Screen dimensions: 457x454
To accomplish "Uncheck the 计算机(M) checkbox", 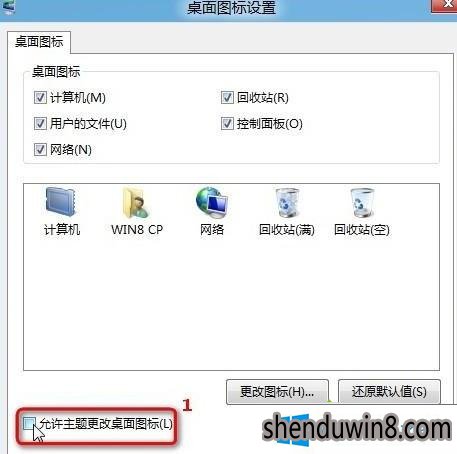I will tap(40, 98).
